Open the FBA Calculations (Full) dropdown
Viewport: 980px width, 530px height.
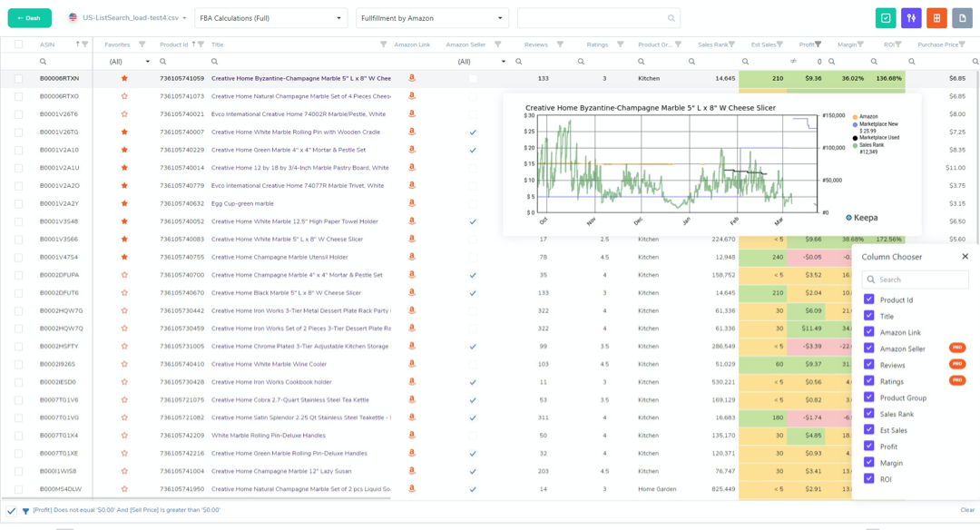pos(270,18)
